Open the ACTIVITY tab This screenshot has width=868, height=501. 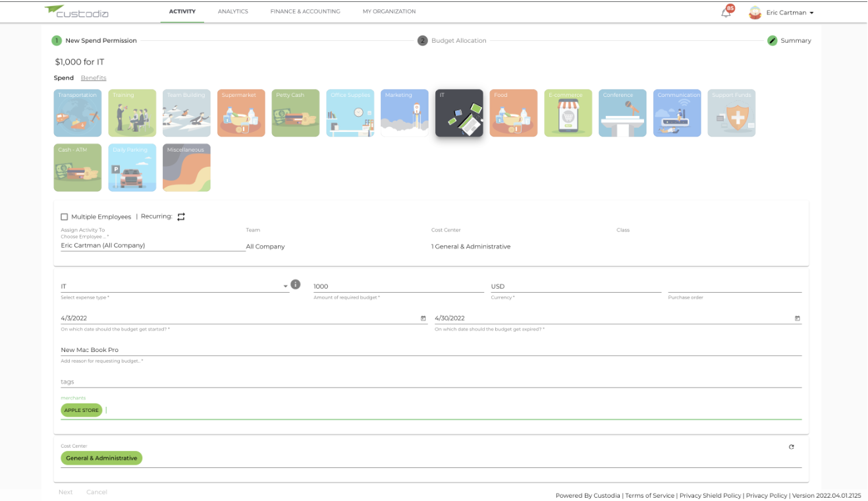point(182,11)
